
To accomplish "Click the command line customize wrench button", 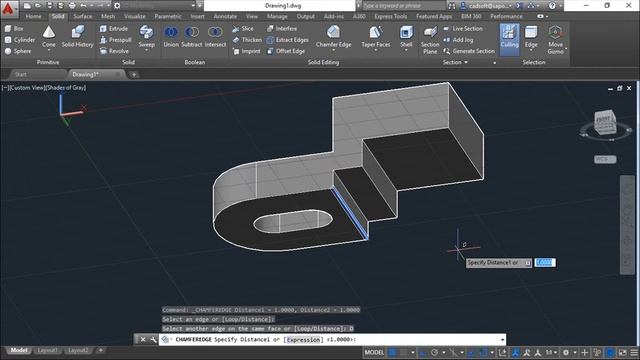I will [x=153, y=340].
